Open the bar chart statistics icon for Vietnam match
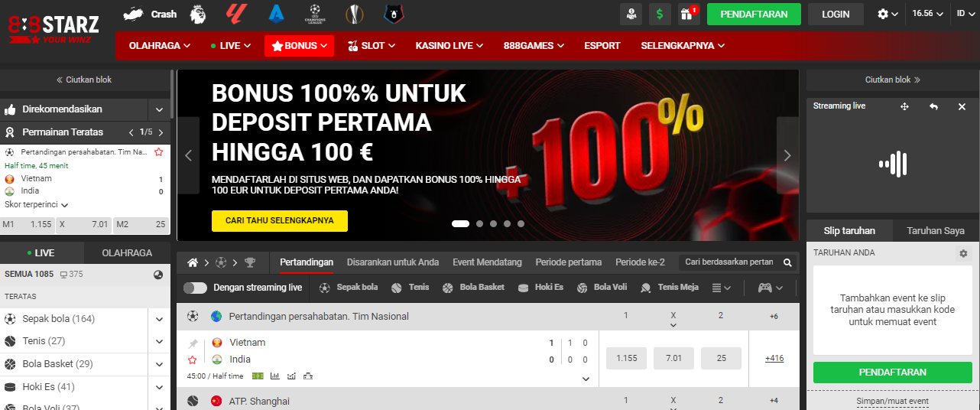This screenshot has height=410, width=980. [x=274, y=376]
